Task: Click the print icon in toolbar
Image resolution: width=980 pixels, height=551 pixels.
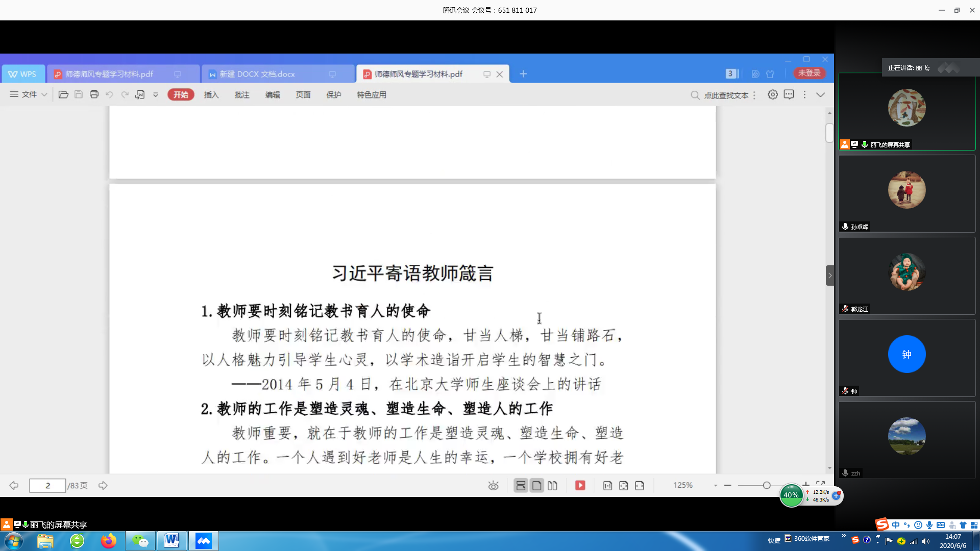Action: 94,95
